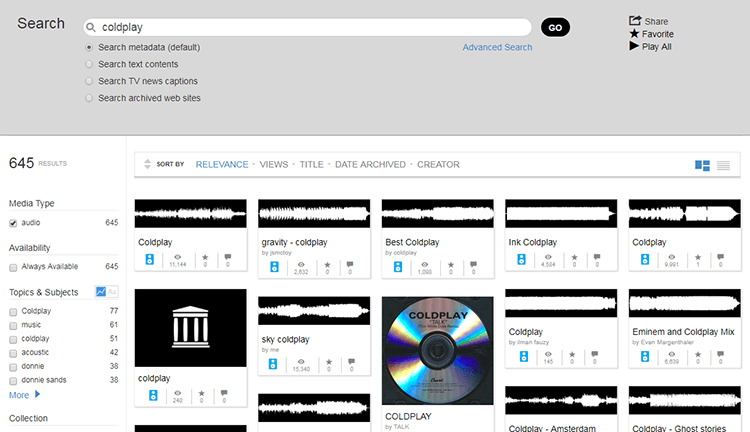Select 'Search text contents' radio button
This screenshot has height=432, width=750.
click(x=89, y=64)
